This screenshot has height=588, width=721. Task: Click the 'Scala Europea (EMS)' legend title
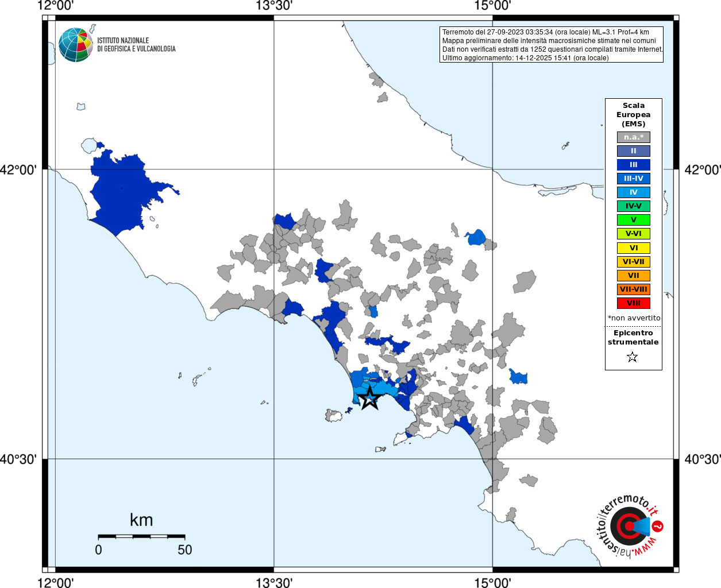tap(634, 115)
